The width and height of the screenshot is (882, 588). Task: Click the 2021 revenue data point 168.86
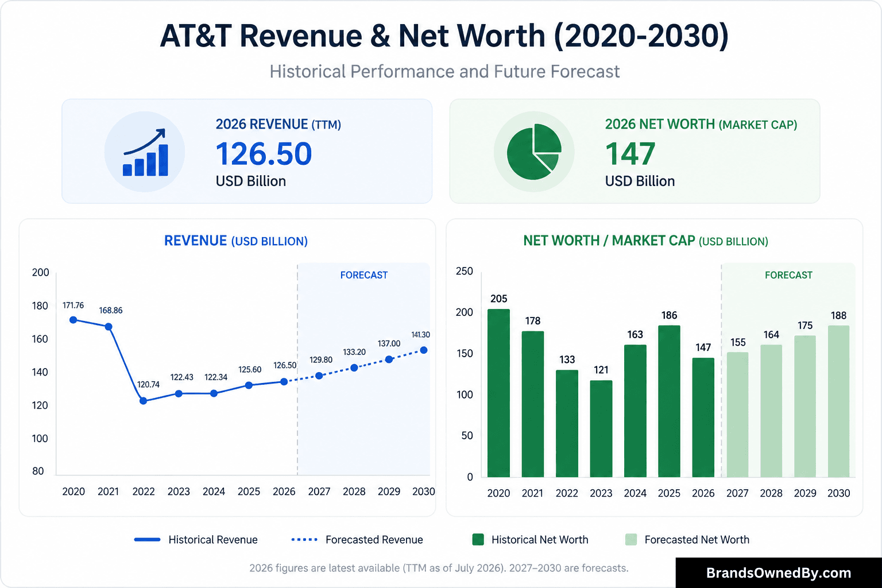click(109, 326)
